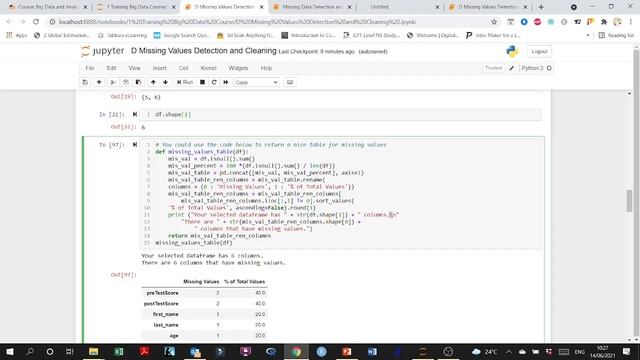Image resolution: width=640 pixels, height=360 pixels.
Task: Click the run-cell icon beside In [97]
Action: 134,144
